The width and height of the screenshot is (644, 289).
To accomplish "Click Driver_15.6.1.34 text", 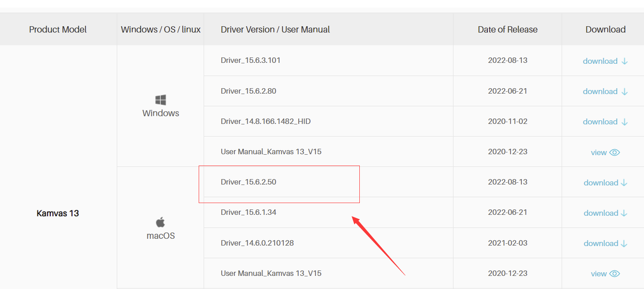I will (x=248, y=212).
